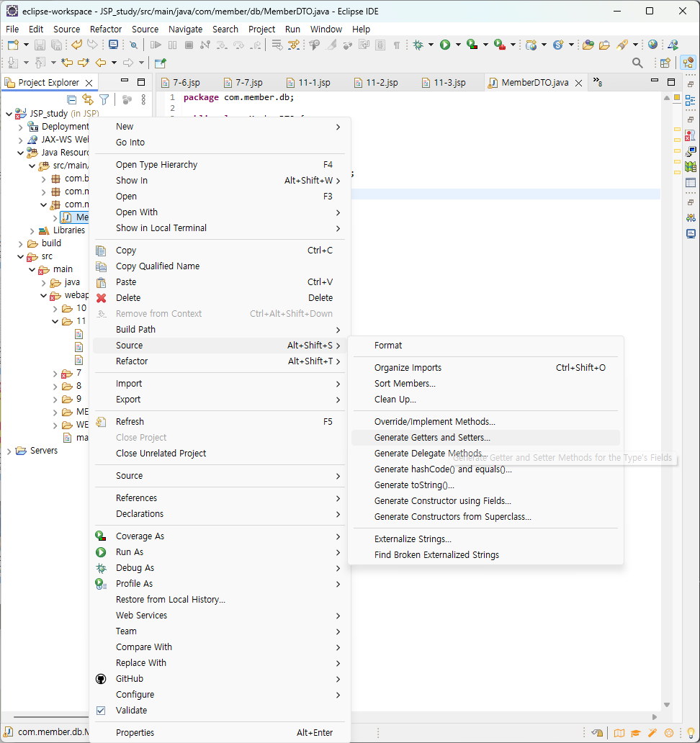Toggle Link with Editor in Project Explorer
The image size is (700, 743).
[88, 99]
